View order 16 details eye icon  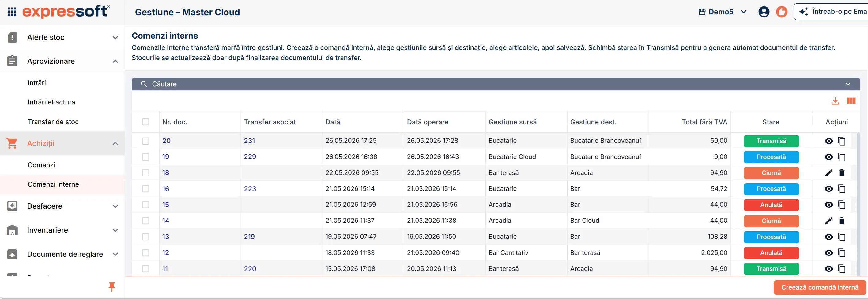click(828, 189)
